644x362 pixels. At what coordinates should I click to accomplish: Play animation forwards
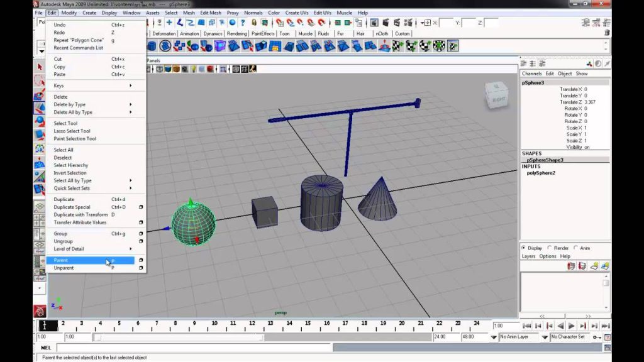tap(571, 326)
